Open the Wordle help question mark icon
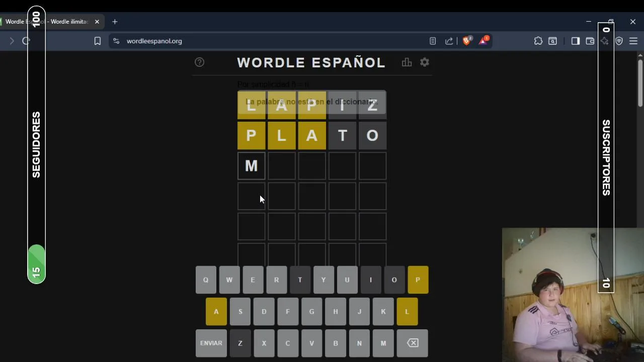 (x=200, y=62)
